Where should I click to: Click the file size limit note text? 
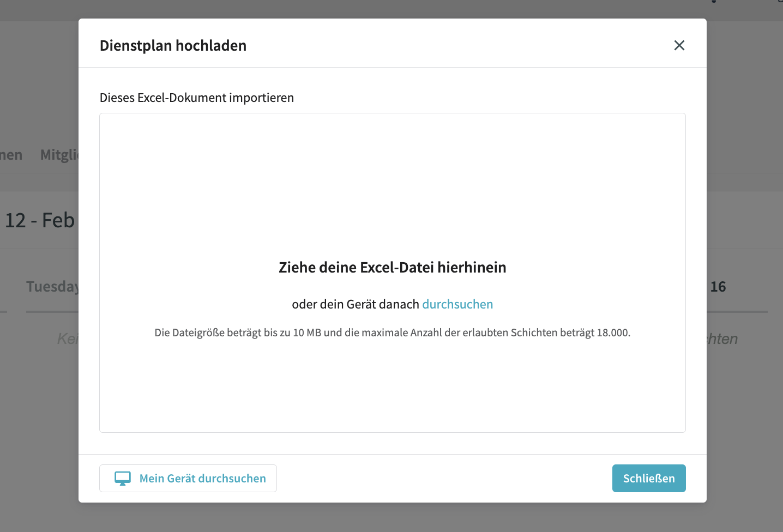[393, 332]
